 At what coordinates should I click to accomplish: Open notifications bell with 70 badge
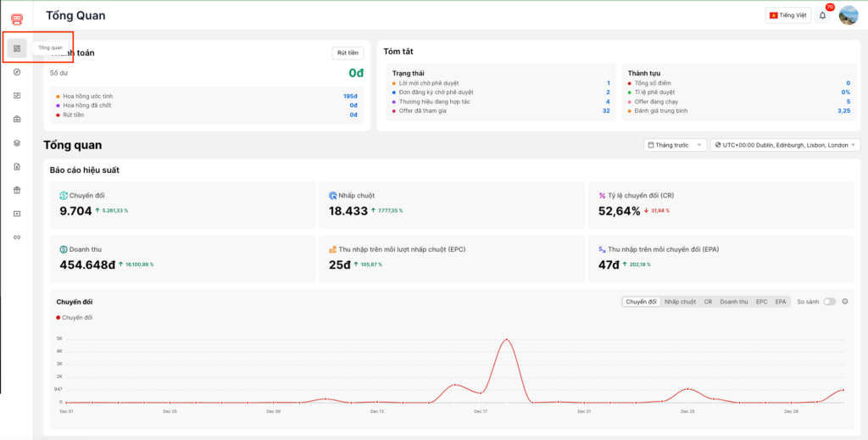point(822,15)
